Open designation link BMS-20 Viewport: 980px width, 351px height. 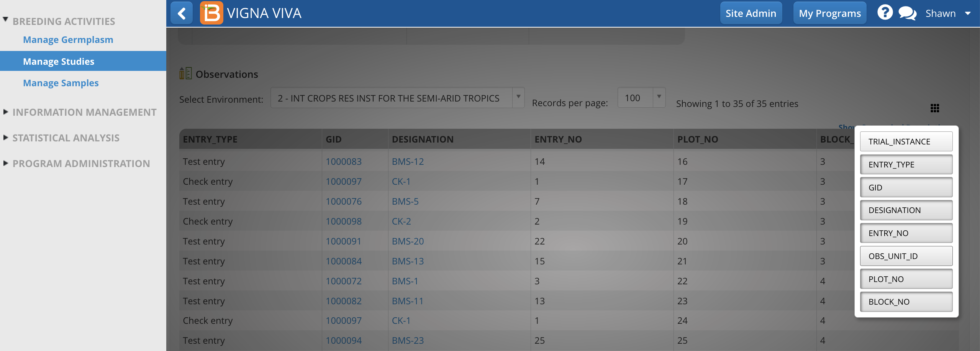click(408, 241)
